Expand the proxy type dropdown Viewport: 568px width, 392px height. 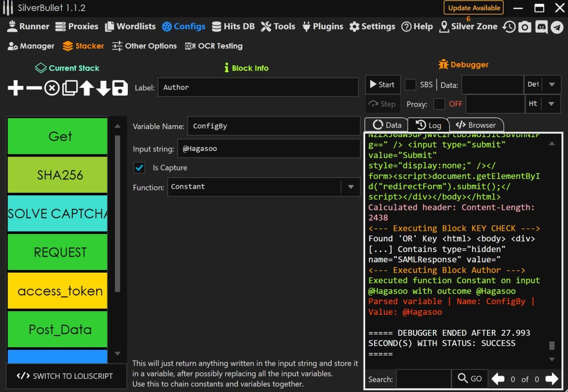click(x=552, y=104)
